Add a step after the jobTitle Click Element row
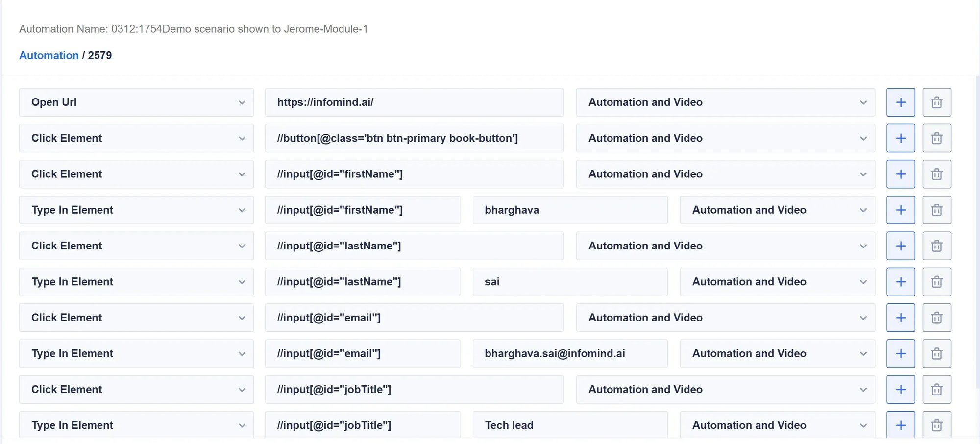This screenshot has height=444, width=980. (x=901, y=389)
